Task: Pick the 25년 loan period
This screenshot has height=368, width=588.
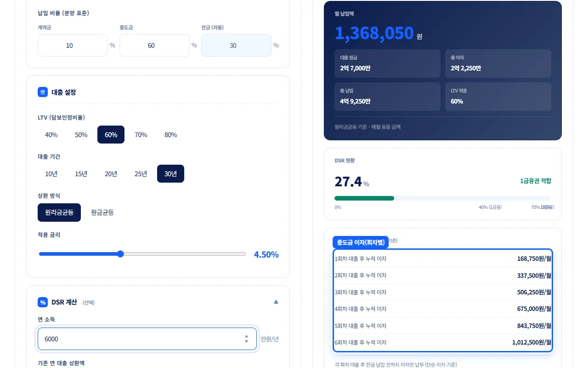Action: 141,174
